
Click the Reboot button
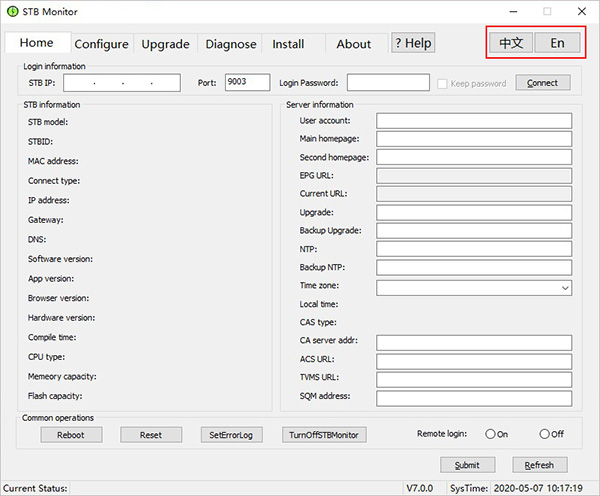[71, 435]
